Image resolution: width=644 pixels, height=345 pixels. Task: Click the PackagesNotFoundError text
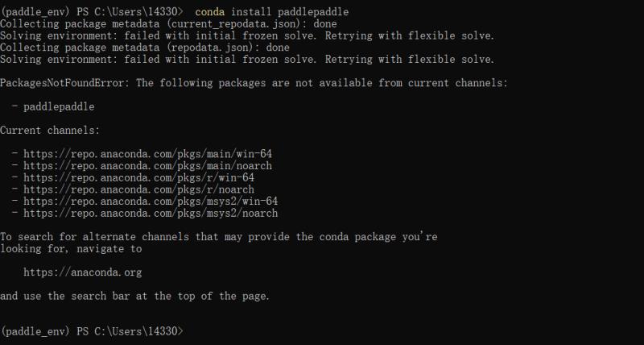[x=62, y=83]
